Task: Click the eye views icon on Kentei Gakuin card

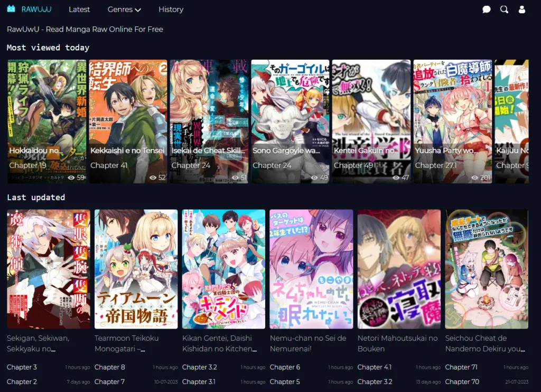Action: [396, 178]
